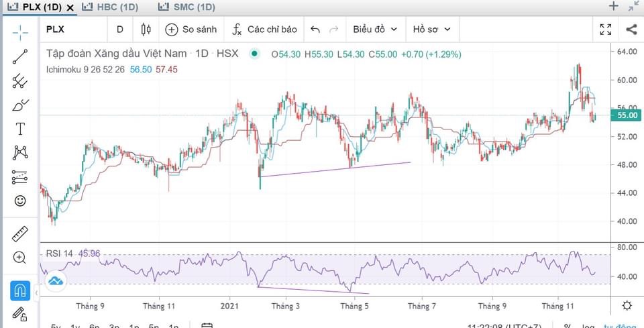The image size is (644, 328).
Task: Open the candlestick chart style picker
Action: [x=146, y=30]
